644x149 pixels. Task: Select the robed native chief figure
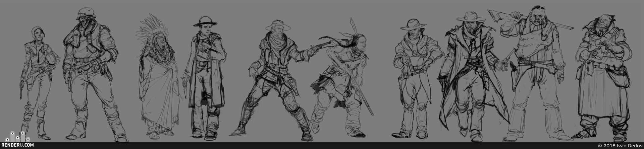(x=157, y=76)
